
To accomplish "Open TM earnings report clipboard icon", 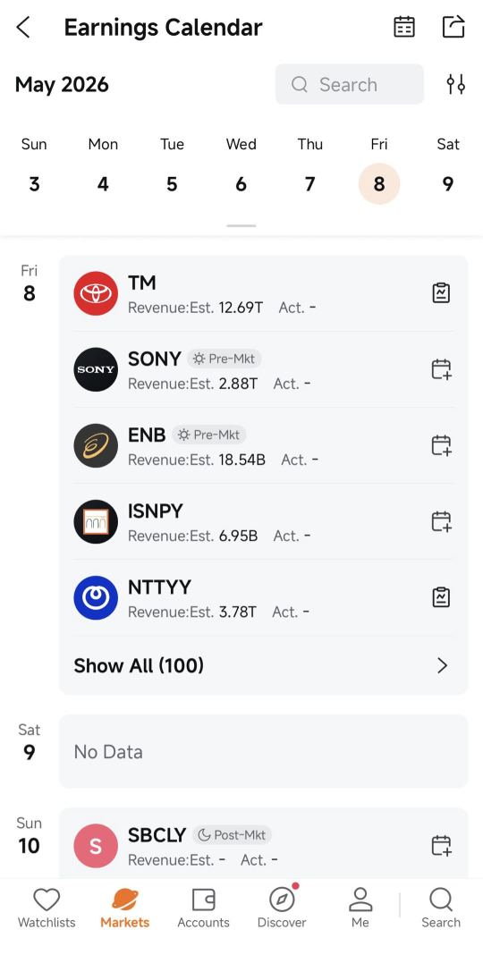I will point(441,293).
